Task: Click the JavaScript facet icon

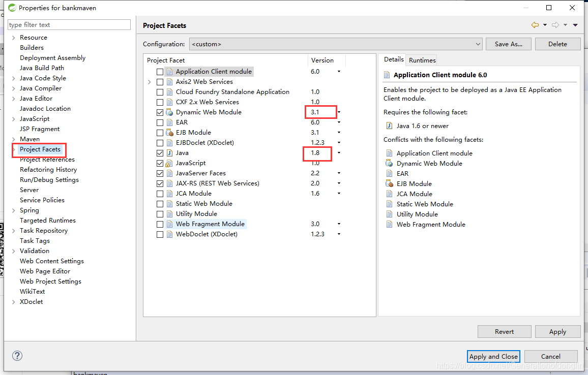Action: pyautogui.click(x=169, y=163)
